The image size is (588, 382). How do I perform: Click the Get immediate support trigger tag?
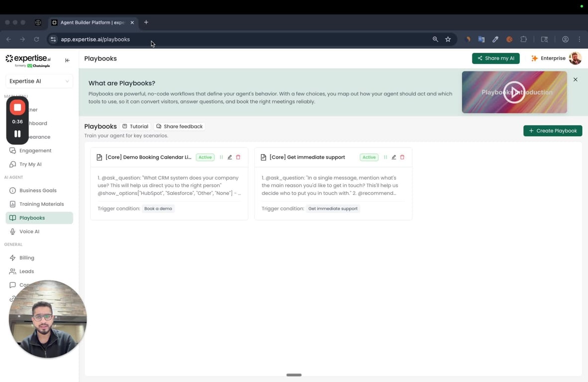pyautogui.click(x=333, y=208)
